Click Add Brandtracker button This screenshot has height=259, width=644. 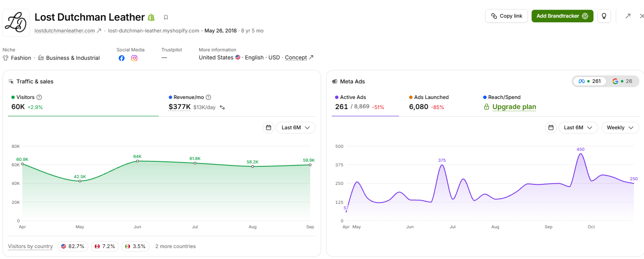point(562,16)
